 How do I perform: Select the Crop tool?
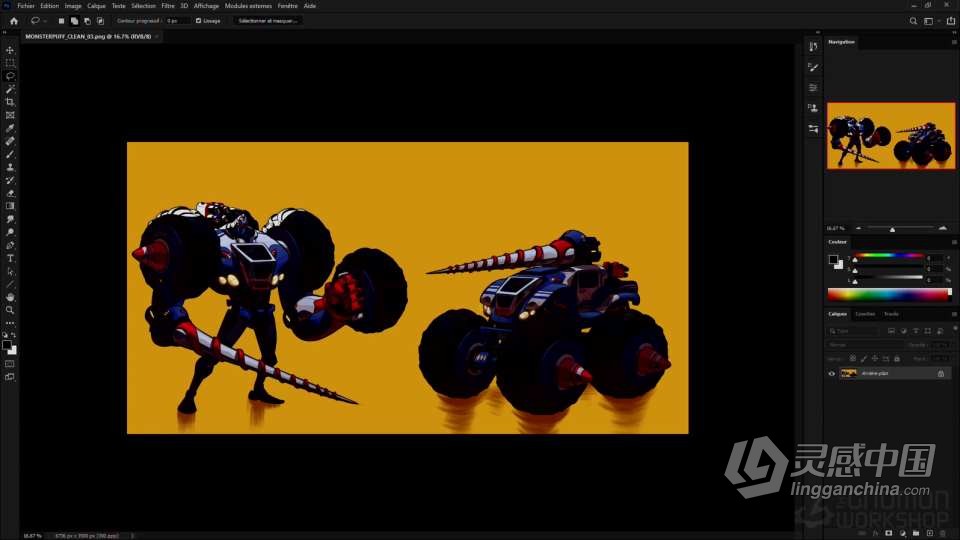(10, 102)
